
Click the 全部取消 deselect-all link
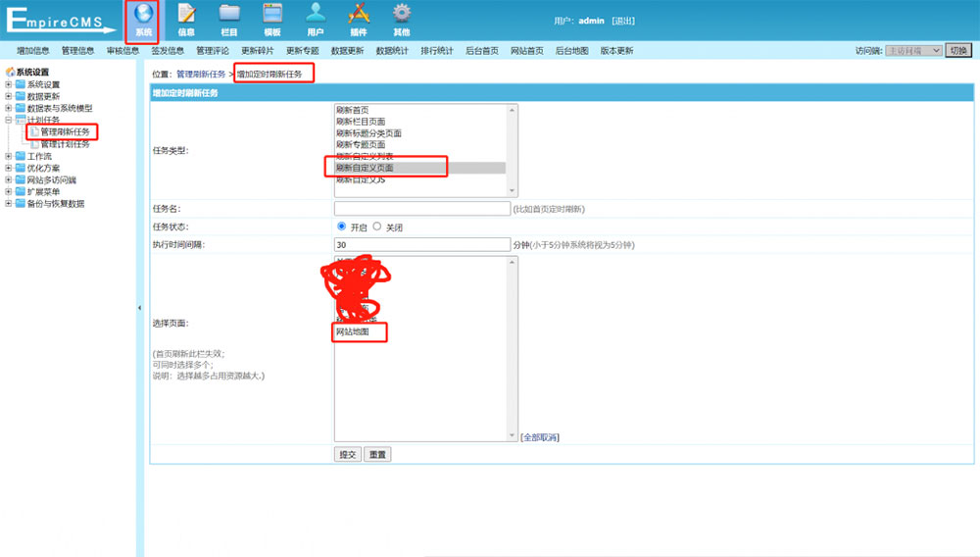tap(540, 437)
